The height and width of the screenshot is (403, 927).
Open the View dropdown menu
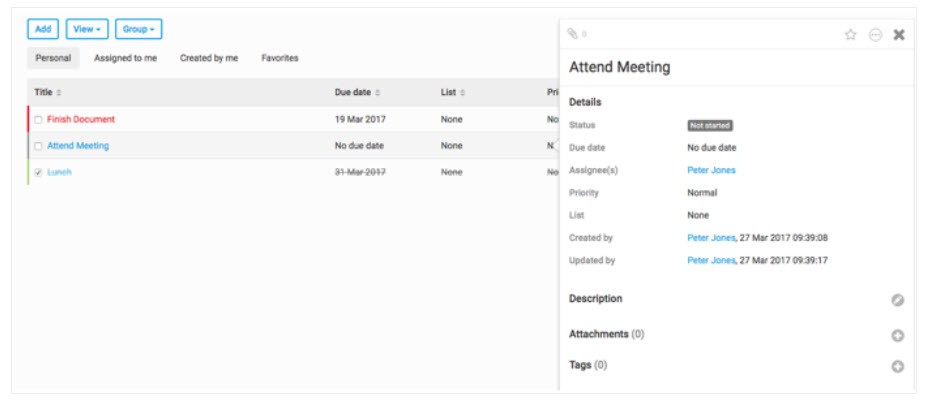point(86,29)
